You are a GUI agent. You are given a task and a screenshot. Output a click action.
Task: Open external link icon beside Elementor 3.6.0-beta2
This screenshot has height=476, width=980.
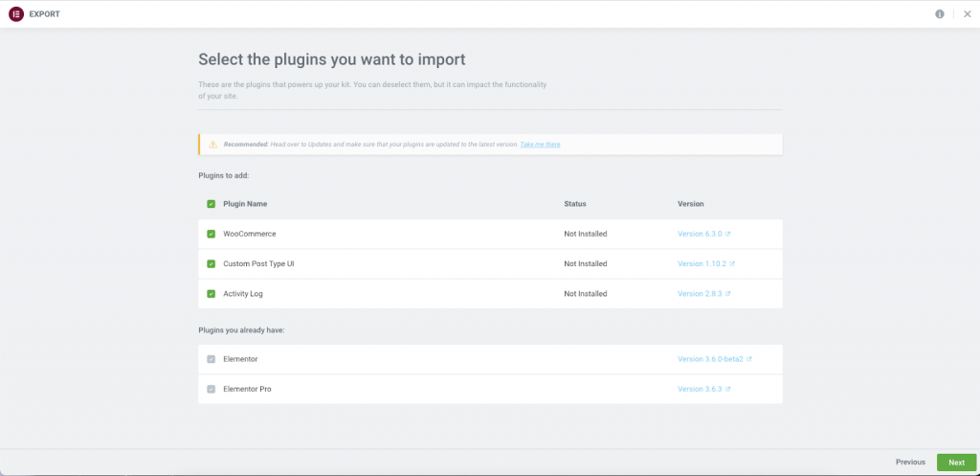[x=748, y=359]
